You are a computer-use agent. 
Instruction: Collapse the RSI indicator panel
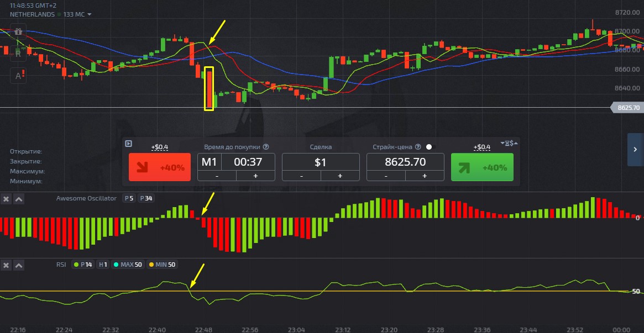coord(18,265)
